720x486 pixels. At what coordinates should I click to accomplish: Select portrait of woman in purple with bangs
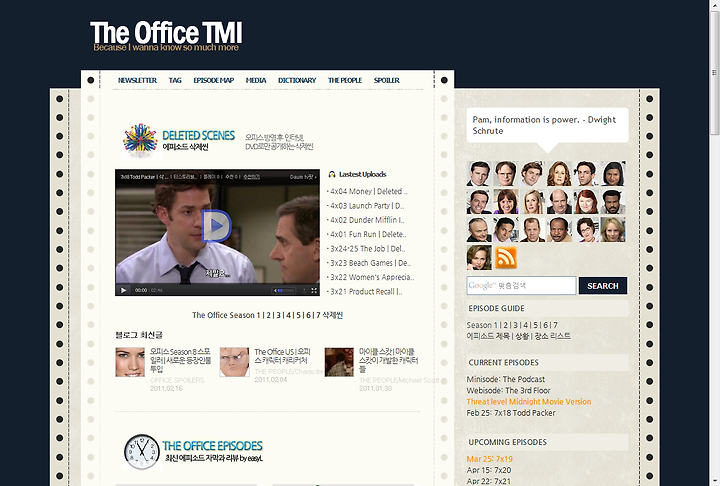pos(506,202)
